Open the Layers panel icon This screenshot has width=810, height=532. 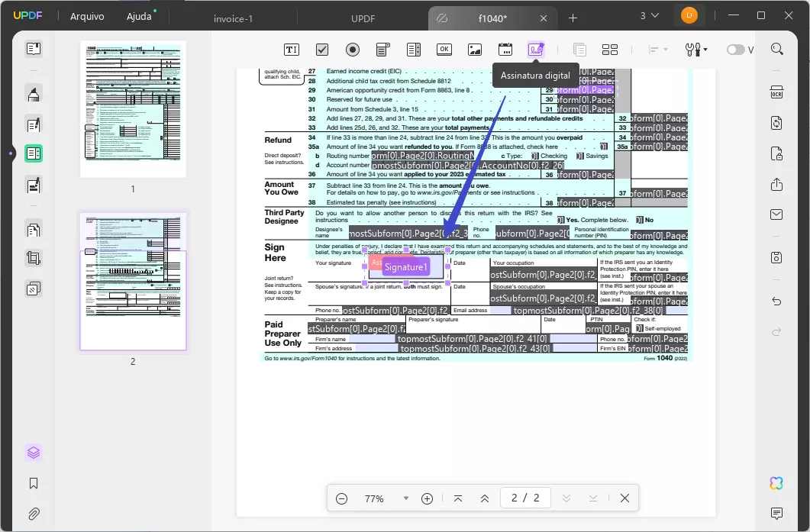[x=34, y=453]
